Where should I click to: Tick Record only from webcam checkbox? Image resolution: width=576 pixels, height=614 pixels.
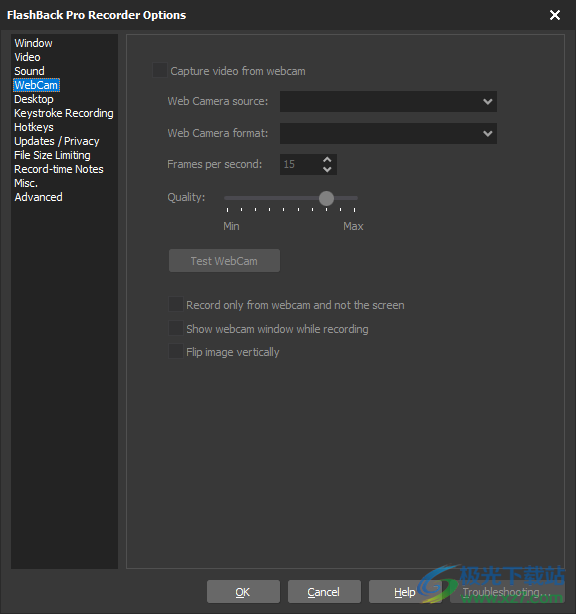(x=176, y=304)
